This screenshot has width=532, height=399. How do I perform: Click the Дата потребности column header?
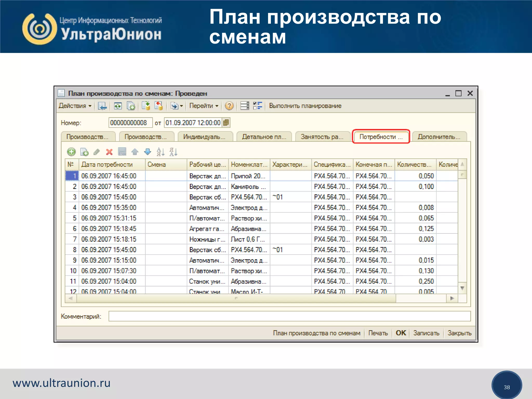112,164
